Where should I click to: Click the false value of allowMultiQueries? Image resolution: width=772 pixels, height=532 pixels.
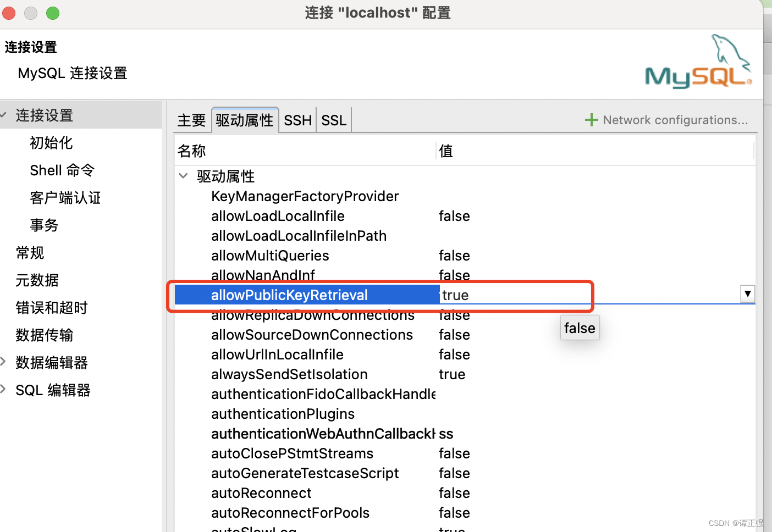(454, 256)
